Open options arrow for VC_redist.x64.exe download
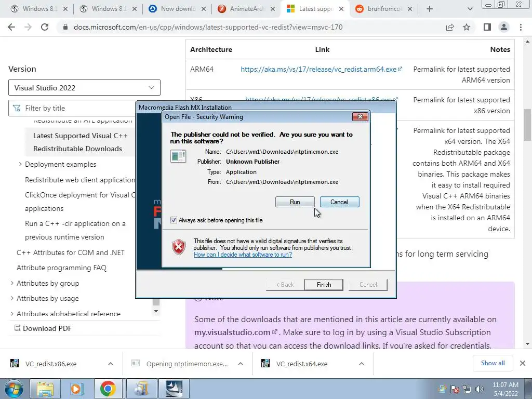Image resolution: width=532 pixels, height=399 pixels. coord(362,364)
